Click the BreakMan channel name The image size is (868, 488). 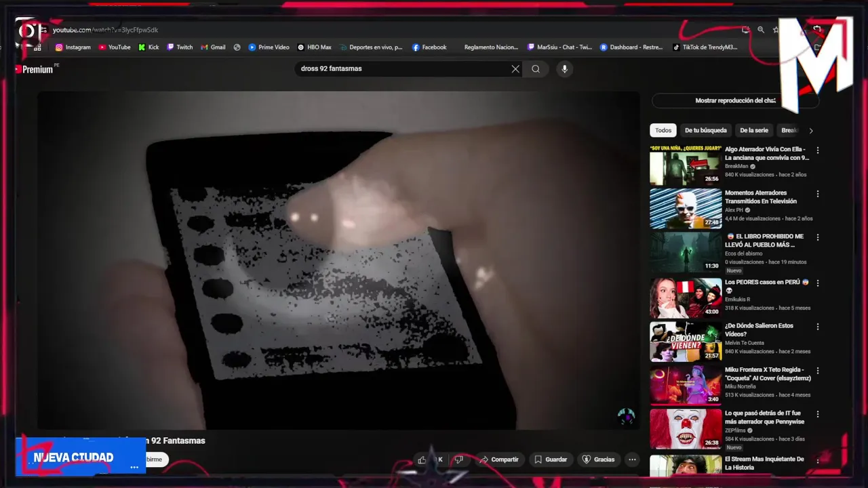pos(736,166)
